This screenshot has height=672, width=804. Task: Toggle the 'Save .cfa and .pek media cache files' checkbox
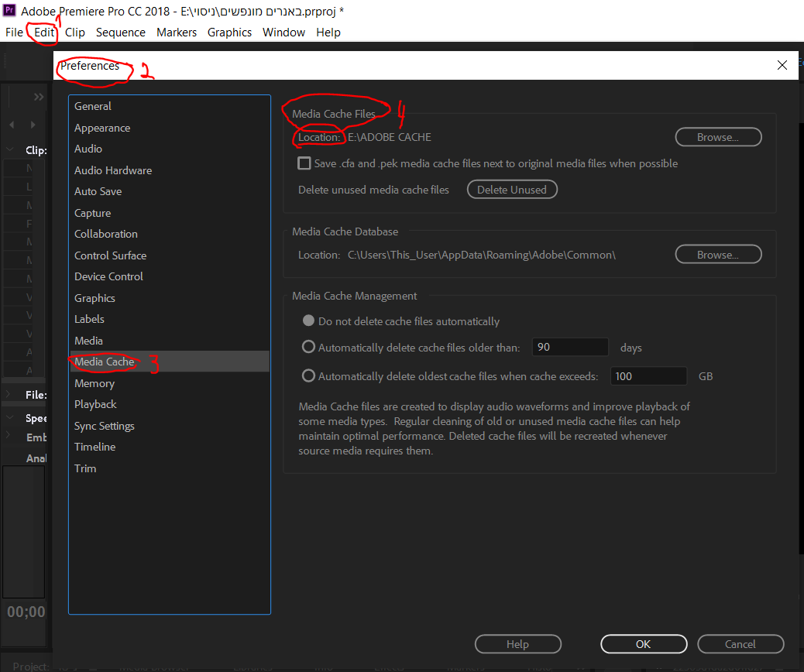coord(304,163)
